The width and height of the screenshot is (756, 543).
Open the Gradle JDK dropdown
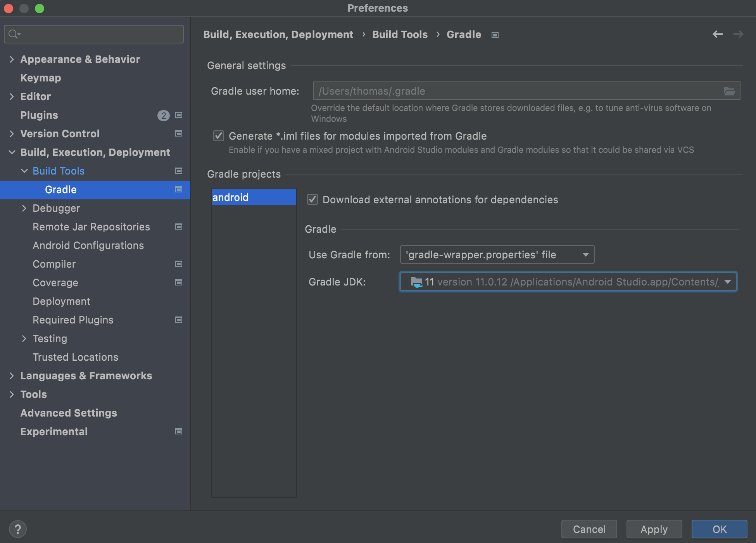tap(728, 282)
